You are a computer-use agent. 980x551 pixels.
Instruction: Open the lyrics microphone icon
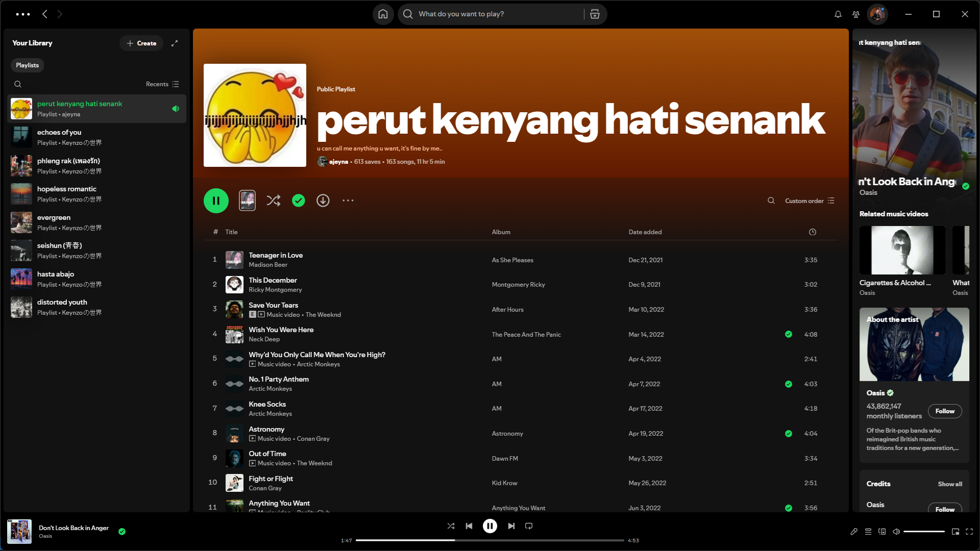854,532
